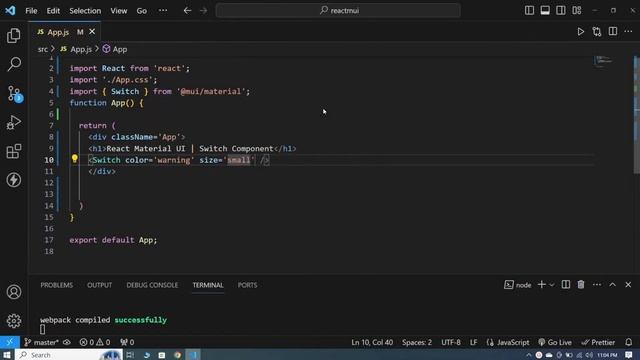
Task: Open the new terminal launch profile dropdown
Action: pos(552,285)
